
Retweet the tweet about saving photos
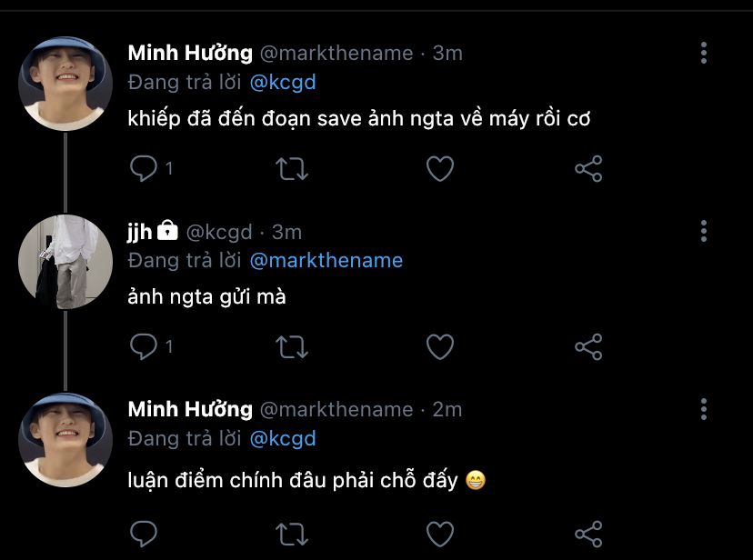[x=292, y=169]
